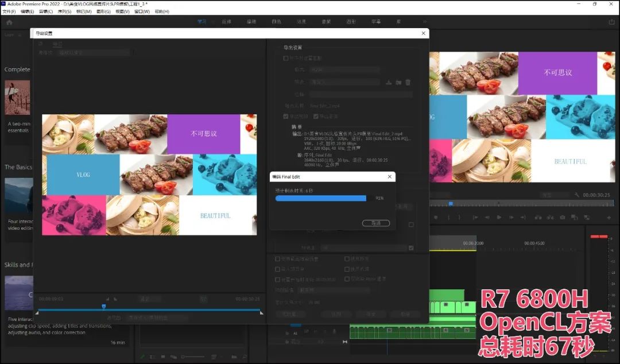Expand the workspace overflow chevron
Viewport: 620px width, 364px height.
click(x=425, y=22)
